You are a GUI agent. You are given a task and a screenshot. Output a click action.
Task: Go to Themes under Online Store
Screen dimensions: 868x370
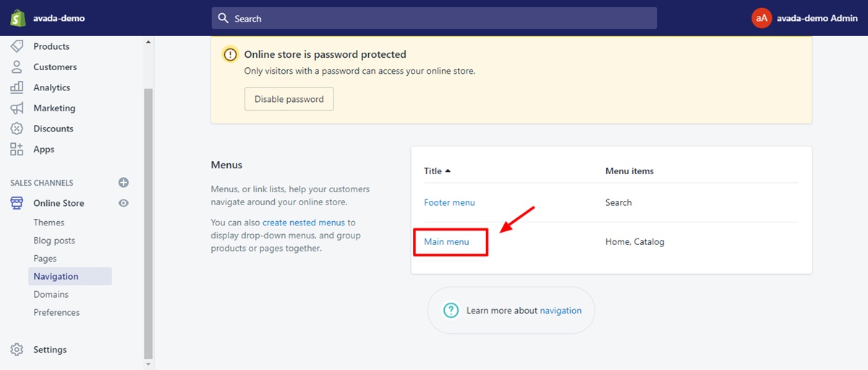49,223
